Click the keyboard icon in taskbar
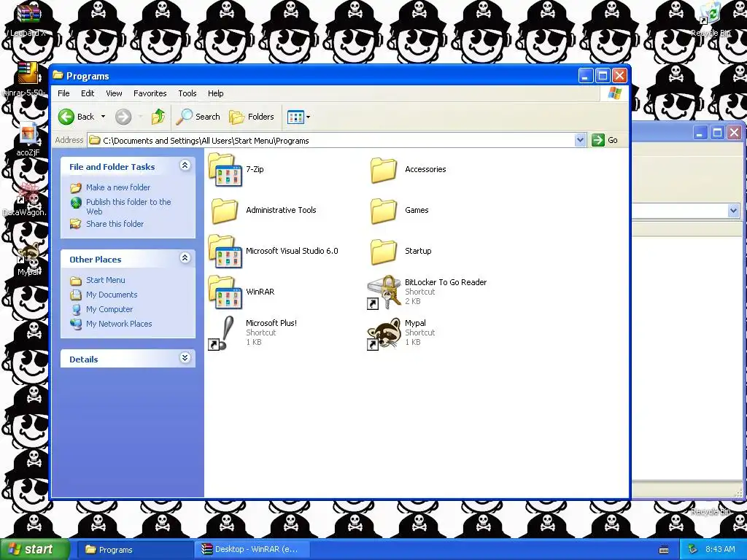This screenshot has height=560, width=747. (x=664, y=550)
